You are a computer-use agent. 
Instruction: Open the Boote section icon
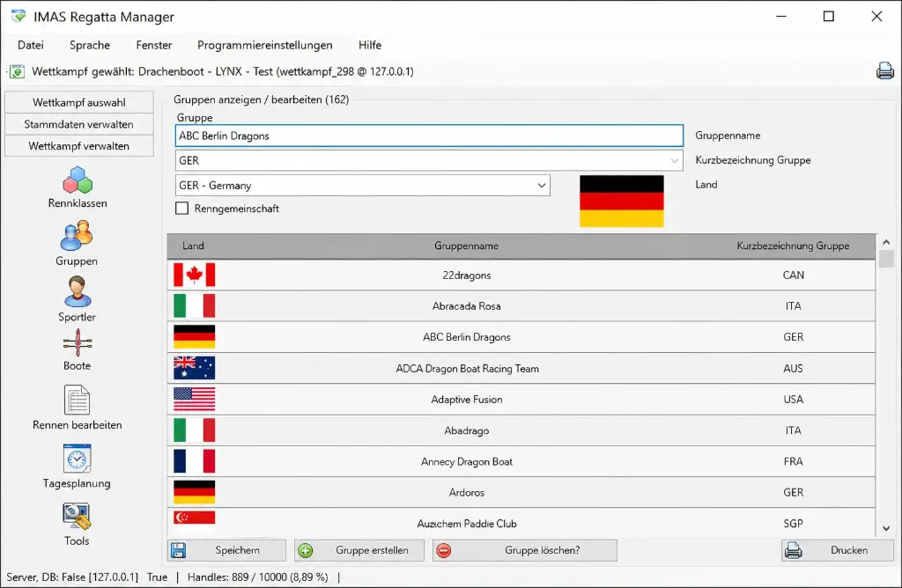tap(78, 343)
